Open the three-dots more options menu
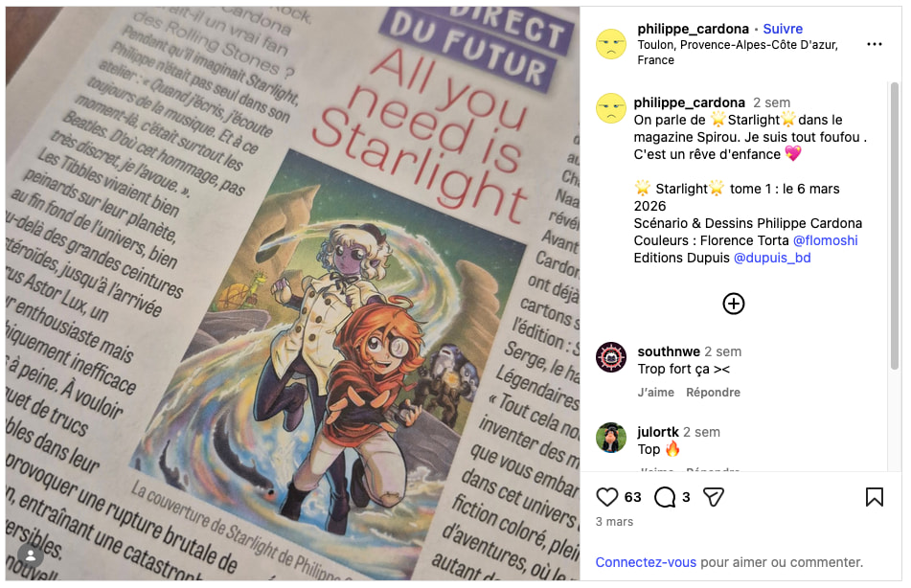The image size is (911, 588). click(875, 44)
